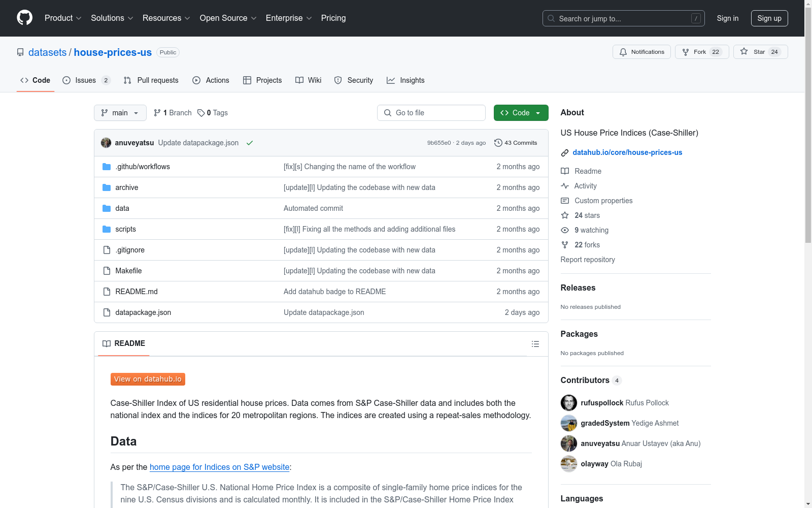Click the star icon beside 24 stars
This screenshot has height=508, width=812.
click(x=565, y=215)
